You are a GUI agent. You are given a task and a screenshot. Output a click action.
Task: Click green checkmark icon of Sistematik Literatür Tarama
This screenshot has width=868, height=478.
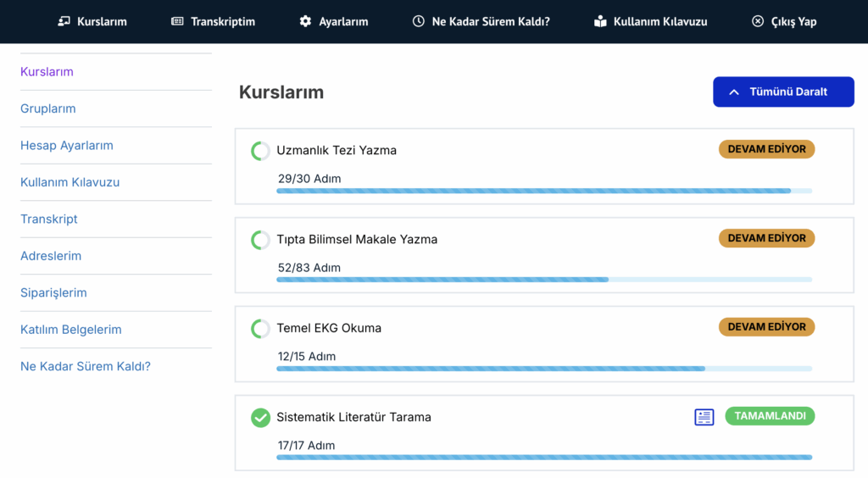260,417
